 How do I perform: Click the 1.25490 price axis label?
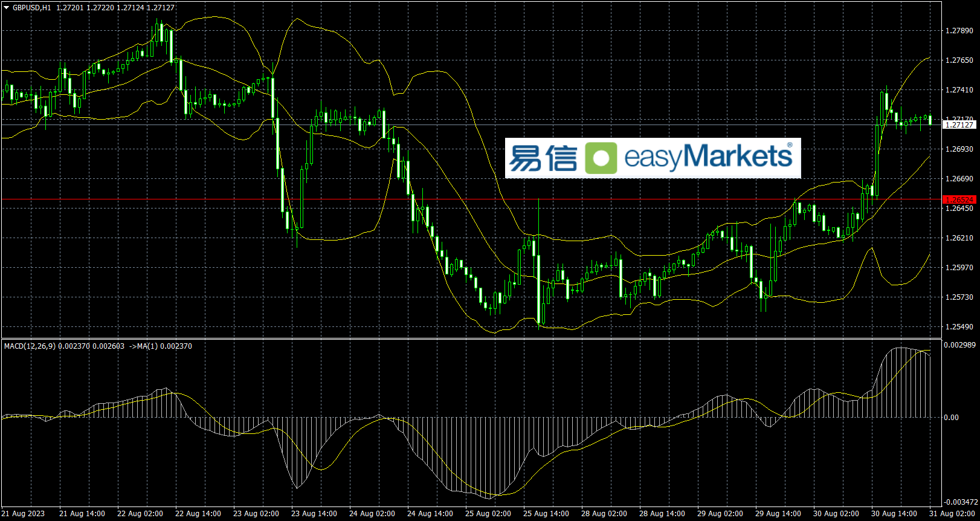point(959,326)
